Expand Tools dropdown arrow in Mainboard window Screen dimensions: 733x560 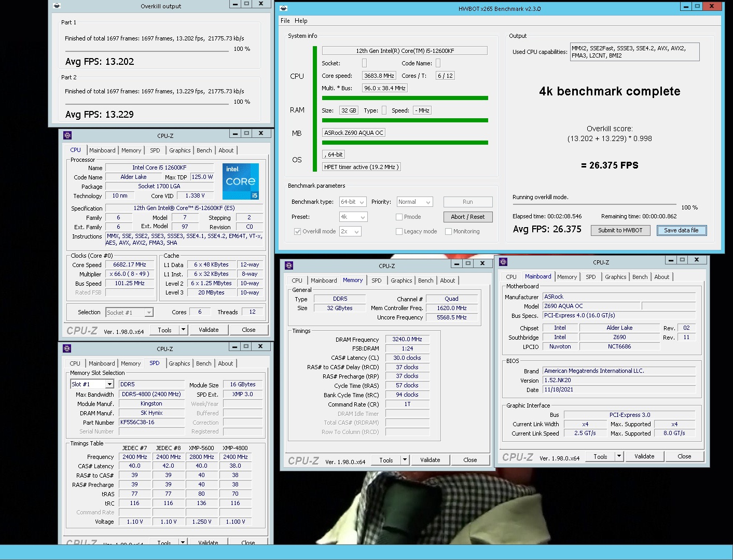619,456
